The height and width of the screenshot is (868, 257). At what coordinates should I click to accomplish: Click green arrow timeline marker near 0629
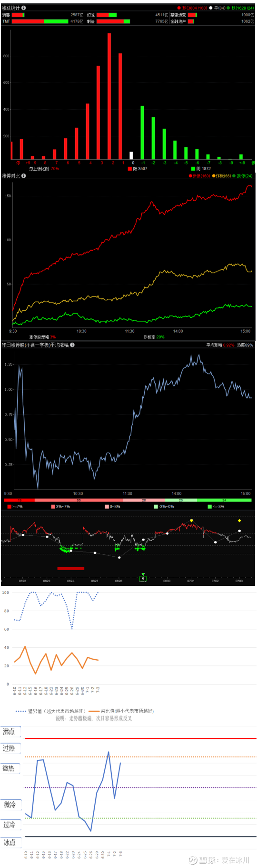[x=143, y=575]
